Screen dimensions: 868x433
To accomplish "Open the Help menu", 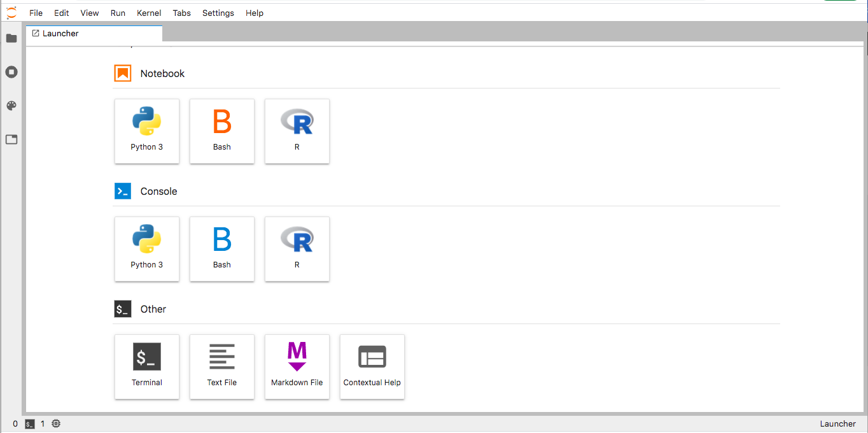I will pyautogui.click(x=255, y=13).
